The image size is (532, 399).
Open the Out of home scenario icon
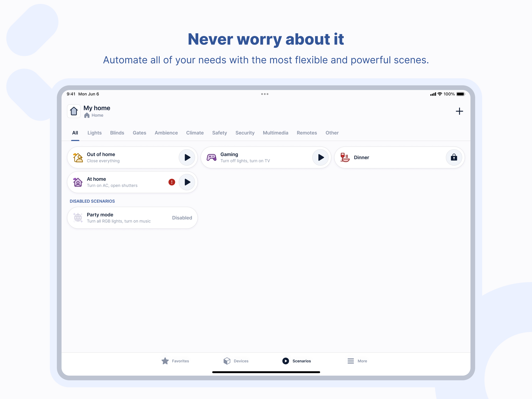78,158
